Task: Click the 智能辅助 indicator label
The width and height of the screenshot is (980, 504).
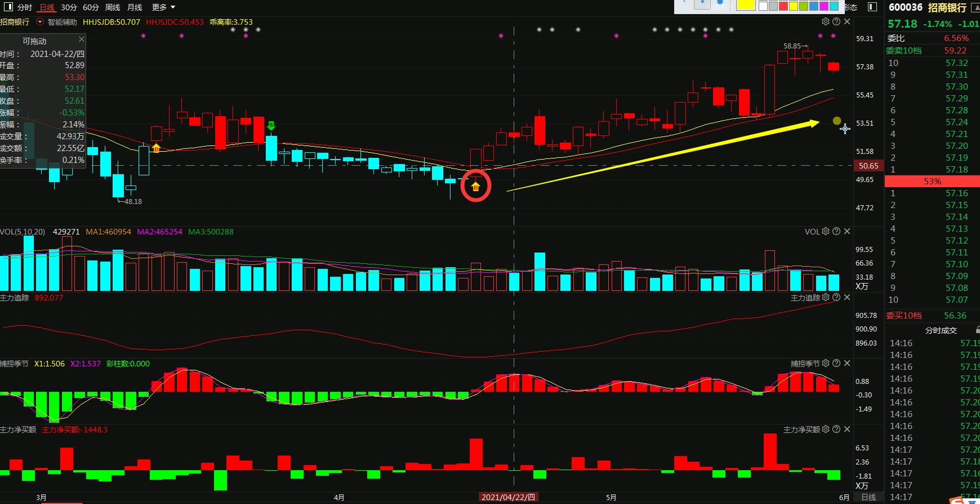Action: coord(62,22)
